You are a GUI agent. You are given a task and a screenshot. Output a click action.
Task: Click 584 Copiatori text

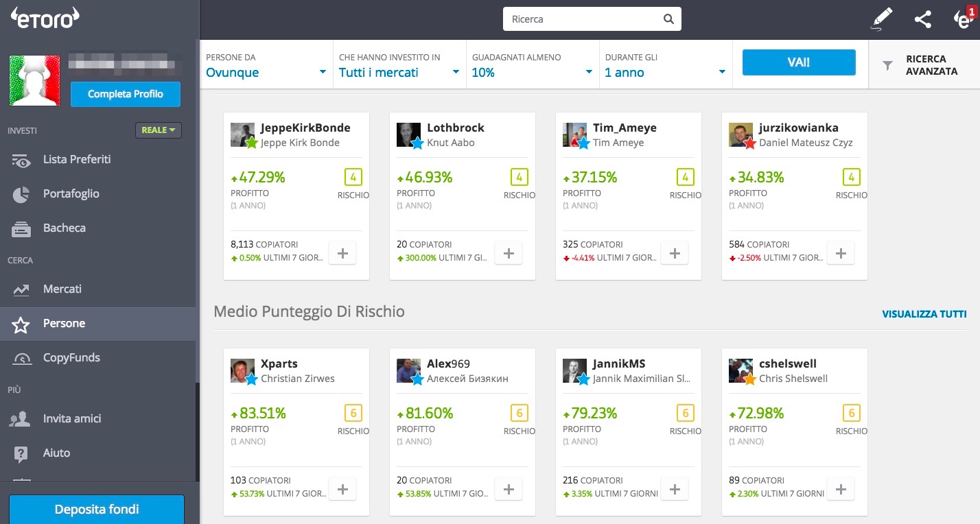click(x=759, y=244)
